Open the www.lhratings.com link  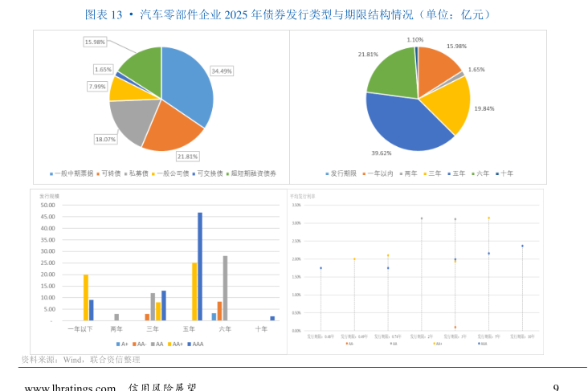(x=70, y=388)
